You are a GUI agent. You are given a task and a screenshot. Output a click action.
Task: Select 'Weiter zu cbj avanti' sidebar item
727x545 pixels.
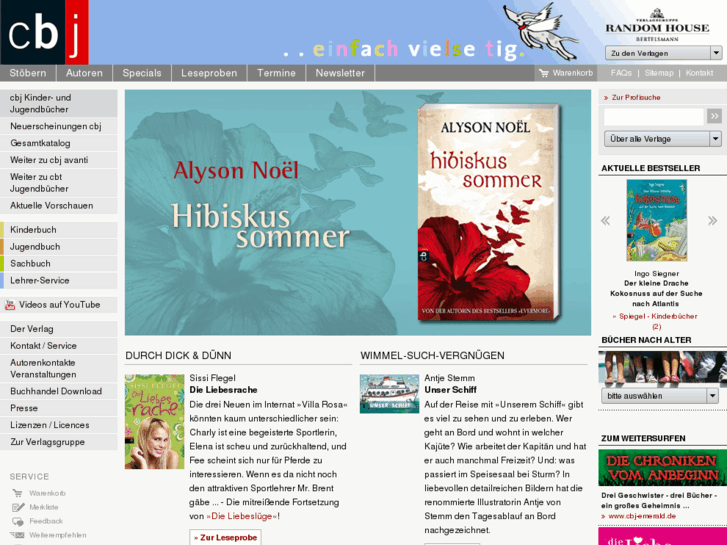58,160
